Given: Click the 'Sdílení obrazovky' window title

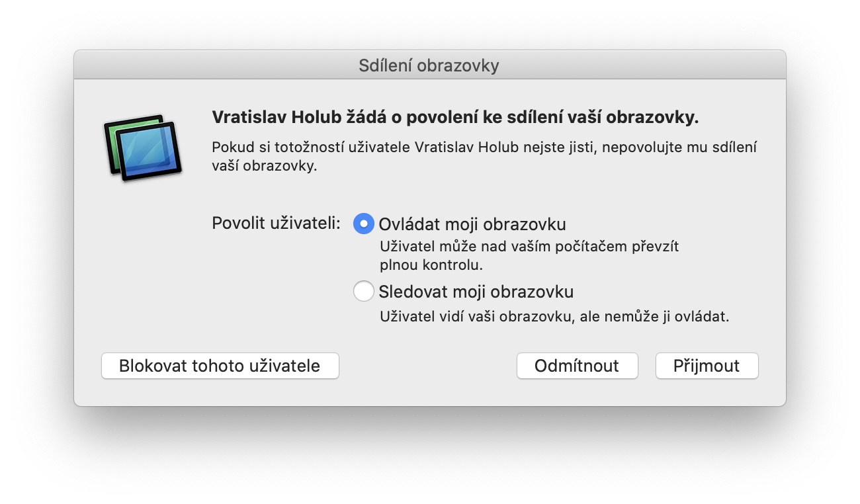Looking at the screenshot, I should point(429,65).
